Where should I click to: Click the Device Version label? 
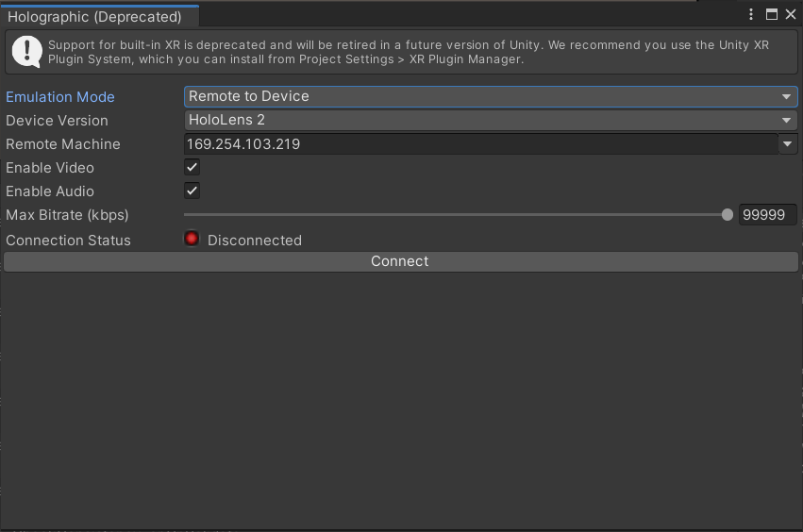(x=57, y=121)
